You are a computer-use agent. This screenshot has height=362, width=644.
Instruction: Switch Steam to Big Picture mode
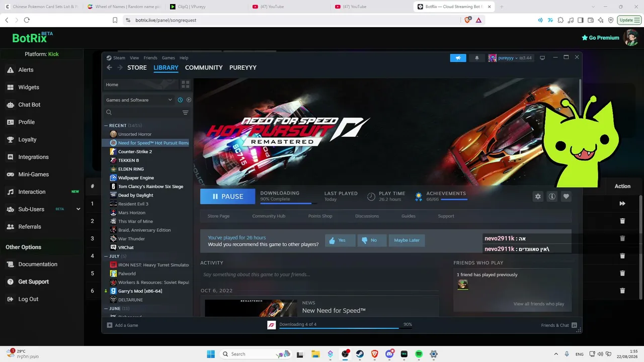point(542,58)
